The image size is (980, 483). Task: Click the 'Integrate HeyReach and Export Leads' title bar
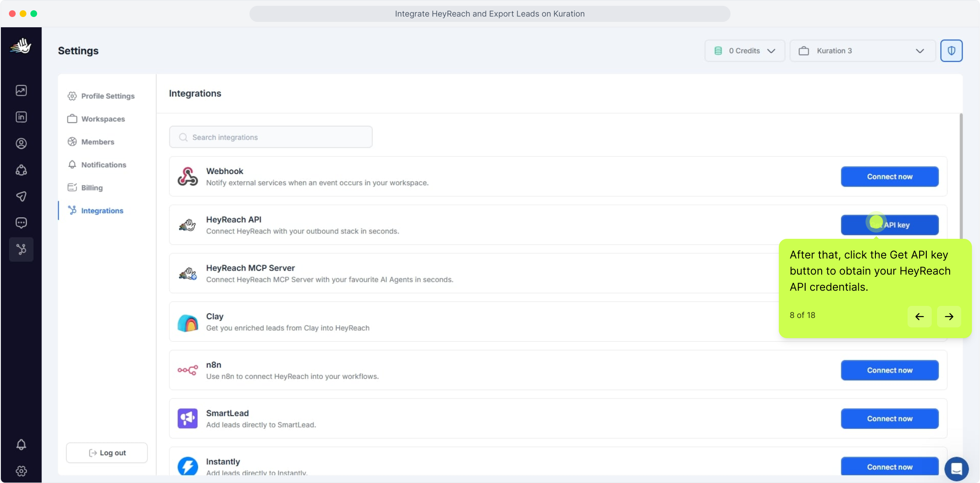(490, 14)
